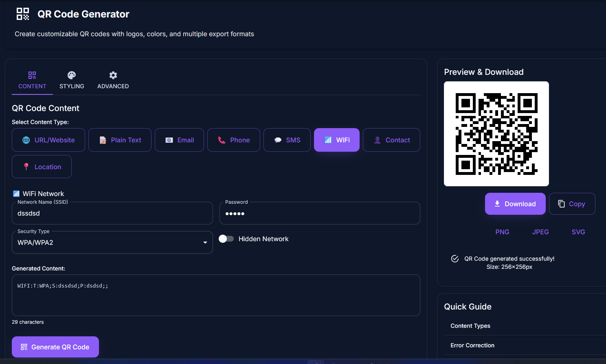The width and height of the screenshot is (606, 364).
Task: Select Plain Text content type
Action: pyautogui.click(x=120, y=140)
